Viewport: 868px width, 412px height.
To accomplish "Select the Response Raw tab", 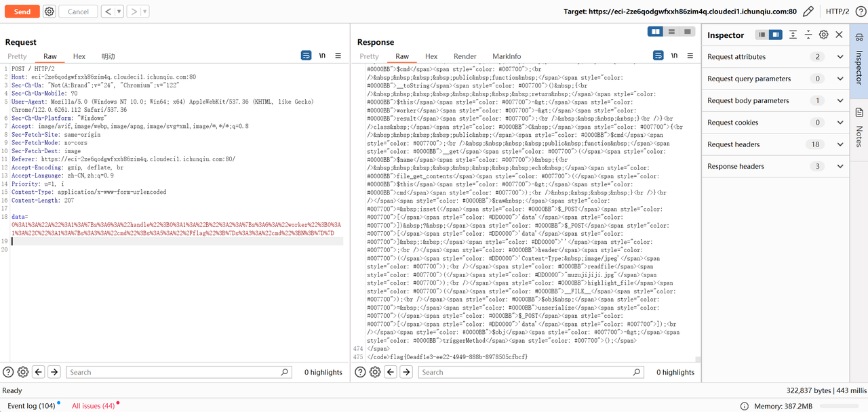I will point(402,56).
